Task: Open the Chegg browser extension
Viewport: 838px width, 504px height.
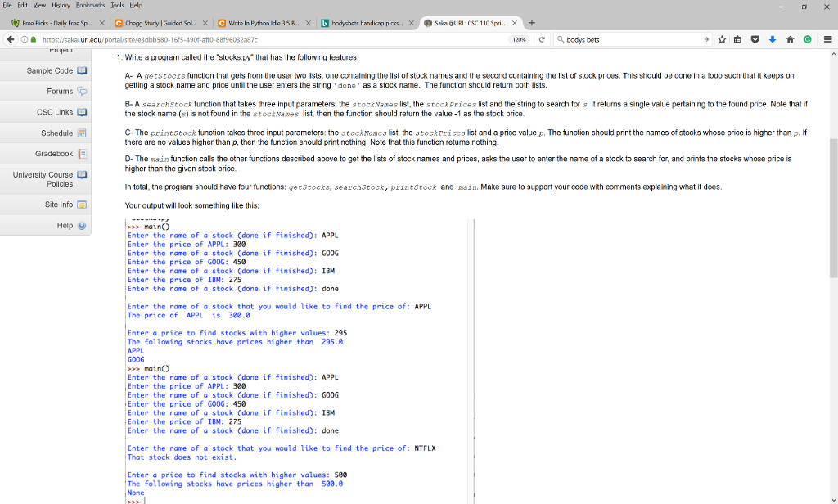Action: 808,38
